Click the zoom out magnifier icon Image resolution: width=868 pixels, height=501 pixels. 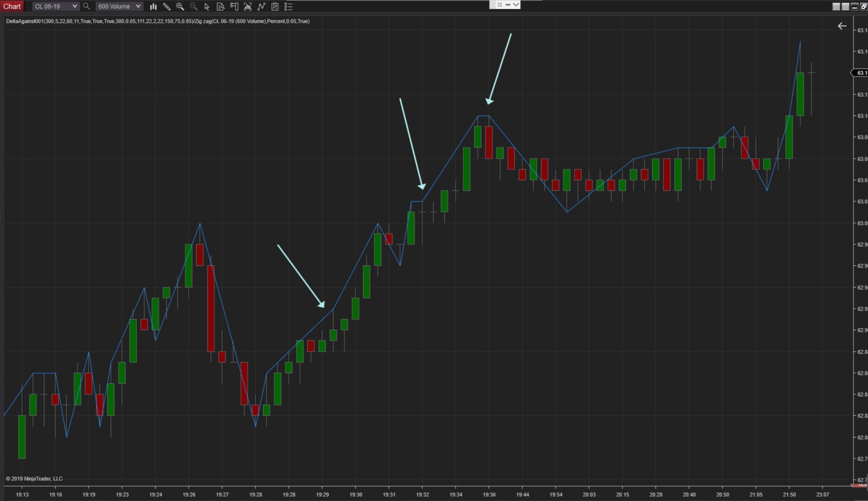194,6
